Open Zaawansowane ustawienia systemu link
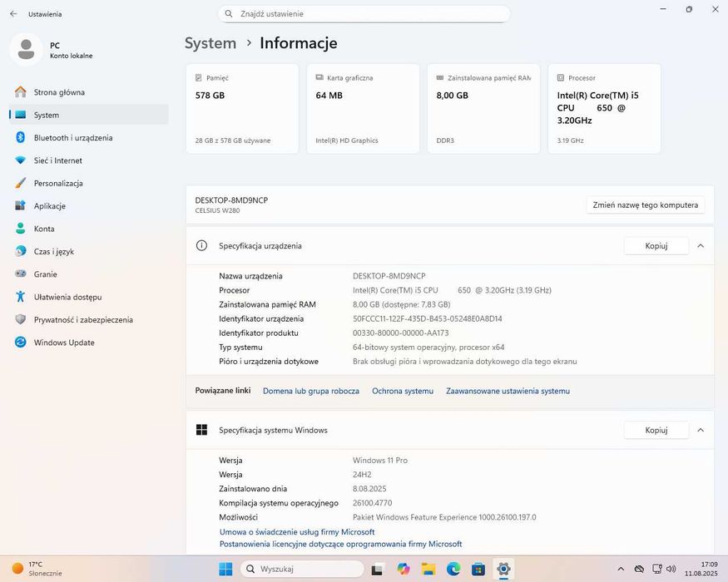The image size is (728, 582). click(x=508, y=391)
